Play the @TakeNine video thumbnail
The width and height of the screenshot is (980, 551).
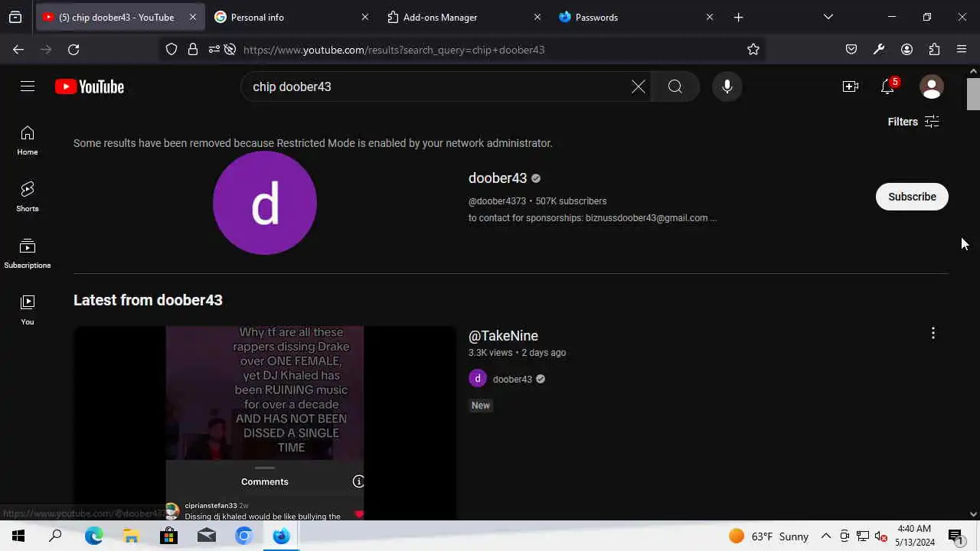[x=265, y=423]
